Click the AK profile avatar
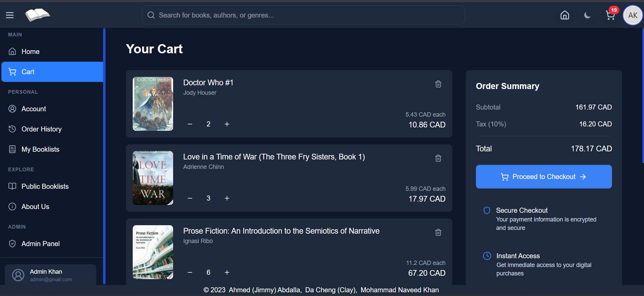The image size is (644, 296). (x=632, y=15)
